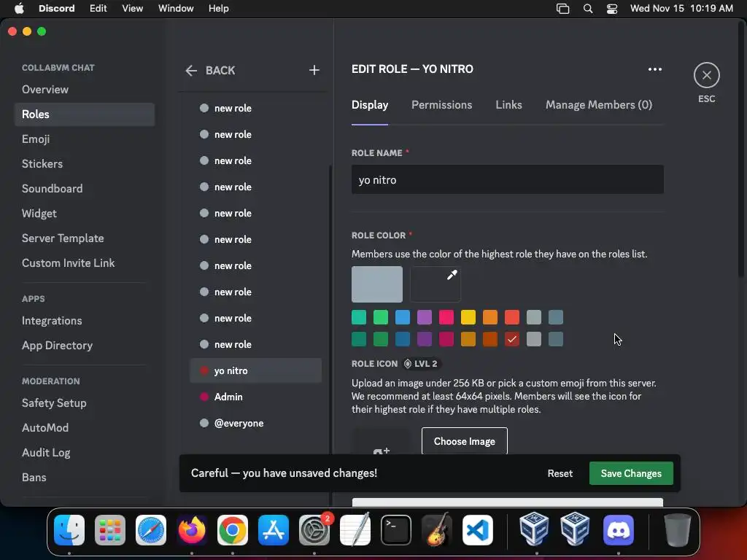Open Stickers settings

[85, 164]
